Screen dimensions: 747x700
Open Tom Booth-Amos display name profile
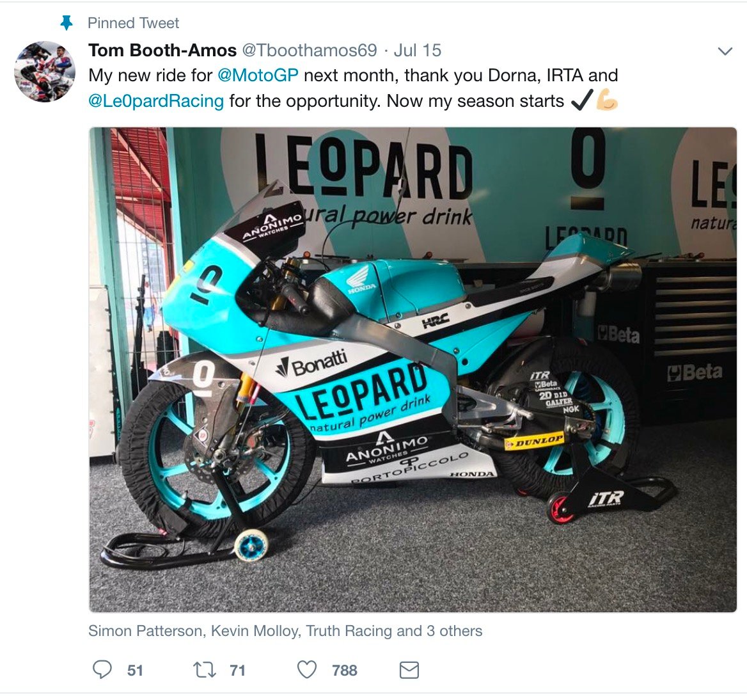coord(162,50)
